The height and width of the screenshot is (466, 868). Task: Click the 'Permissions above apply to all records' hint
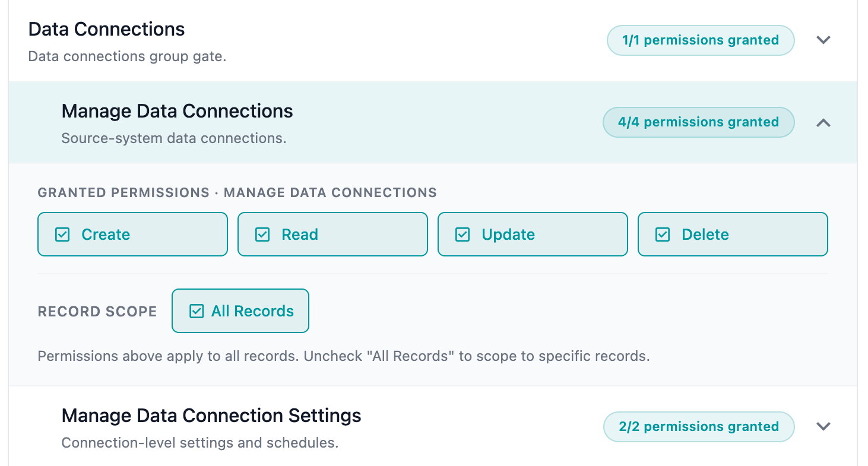(344, 357)
